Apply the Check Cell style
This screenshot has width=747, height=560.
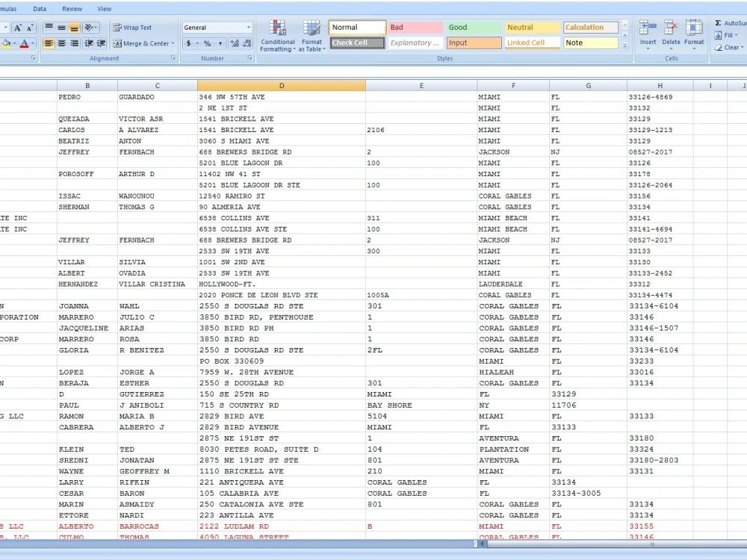(357, 43)
